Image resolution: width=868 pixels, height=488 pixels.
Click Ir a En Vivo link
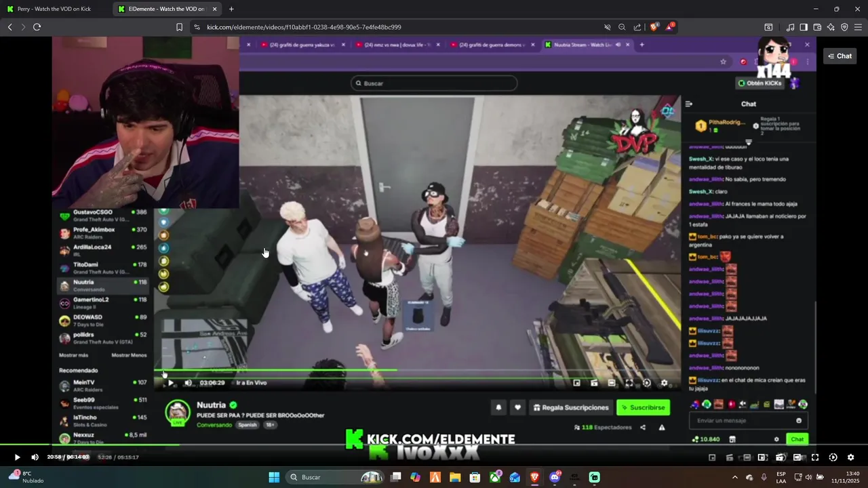coord(251,383)
